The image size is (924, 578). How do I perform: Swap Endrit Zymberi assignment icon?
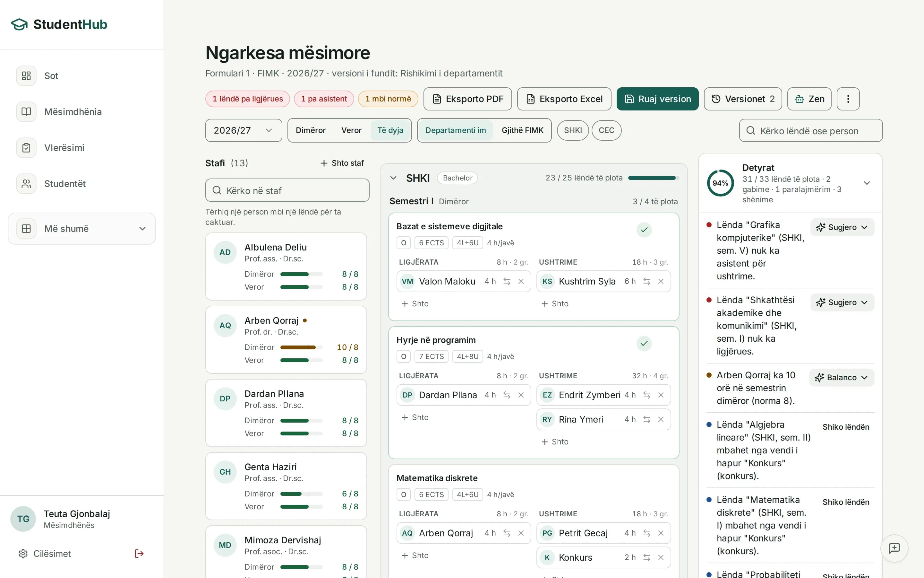[x=646, y=395]
